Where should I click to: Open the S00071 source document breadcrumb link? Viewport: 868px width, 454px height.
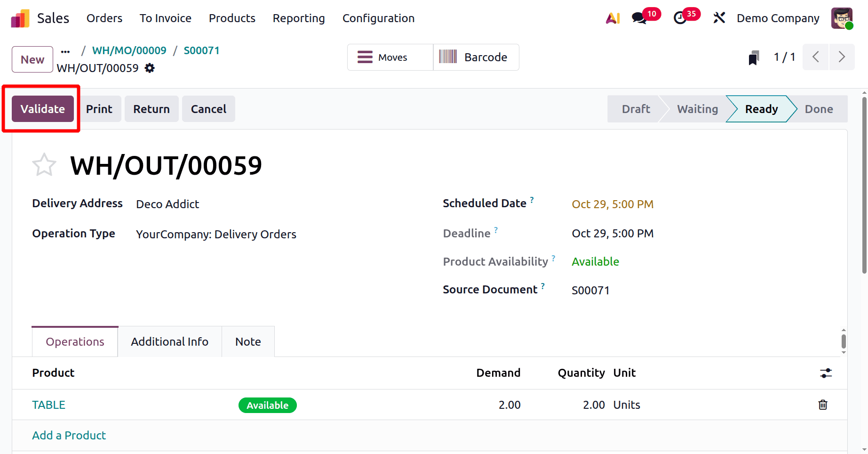coord(201,50)
